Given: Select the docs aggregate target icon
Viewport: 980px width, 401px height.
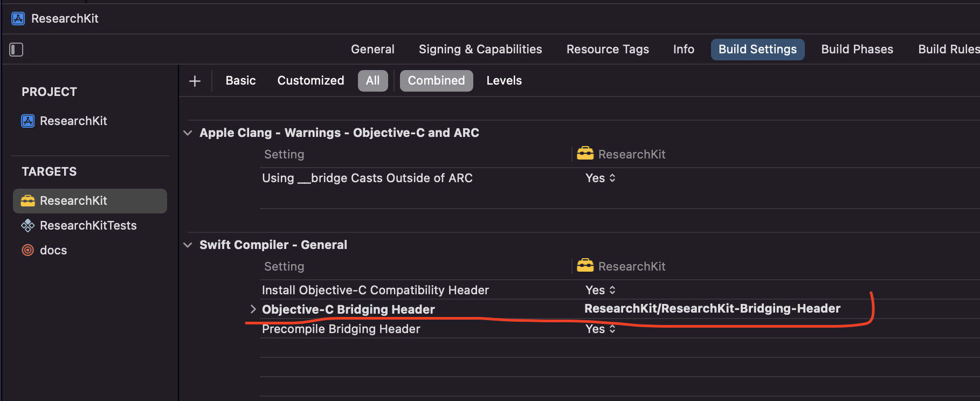Looking at the screenshot, I should (28, 250).
